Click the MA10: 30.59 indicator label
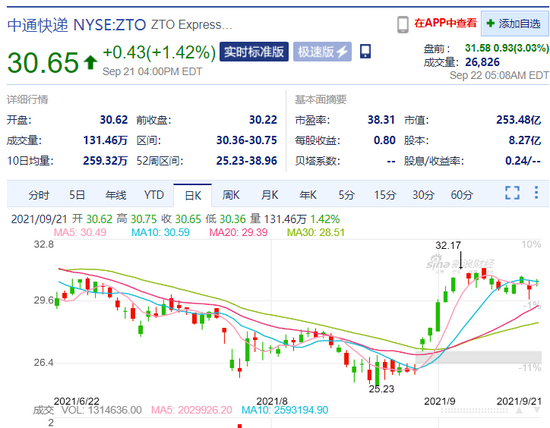The width and height of the screenshot is (550, 428). click(160, 232)
